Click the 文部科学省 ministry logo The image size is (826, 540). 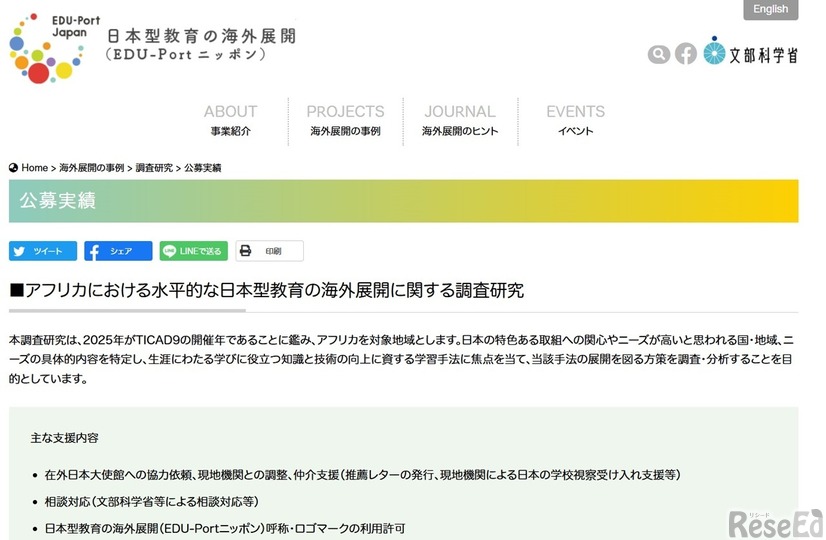click(750, 53)
